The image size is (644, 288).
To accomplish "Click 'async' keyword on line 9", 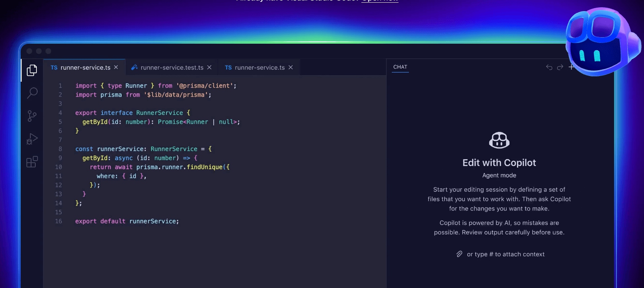I will coord(124,158).
